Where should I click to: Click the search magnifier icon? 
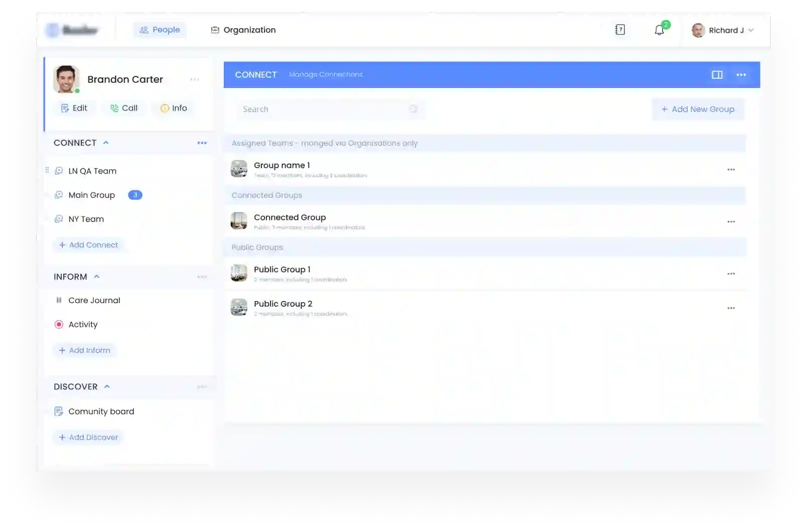tap(413, 109)
